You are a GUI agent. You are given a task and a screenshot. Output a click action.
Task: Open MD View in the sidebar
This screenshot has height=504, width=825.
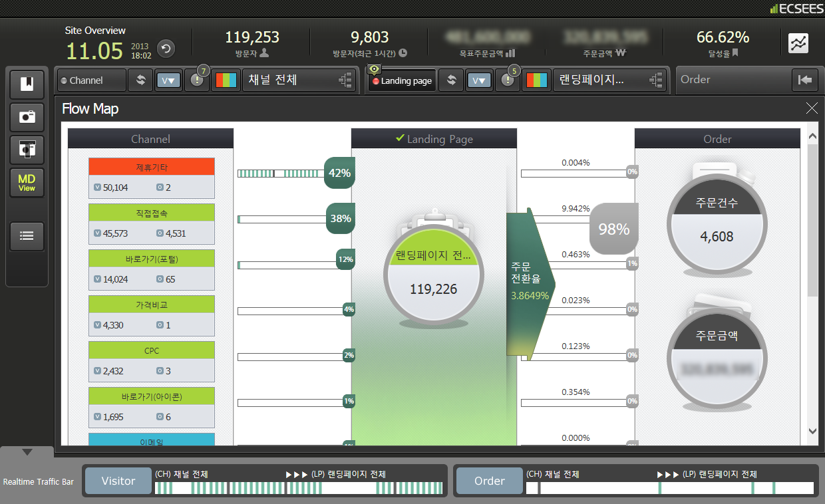(27, 183)
